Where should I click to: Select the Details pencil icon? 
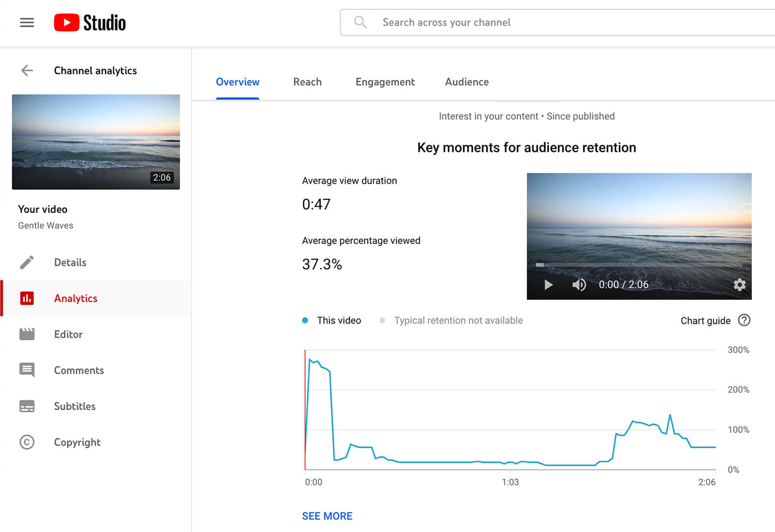pos(28,262)
